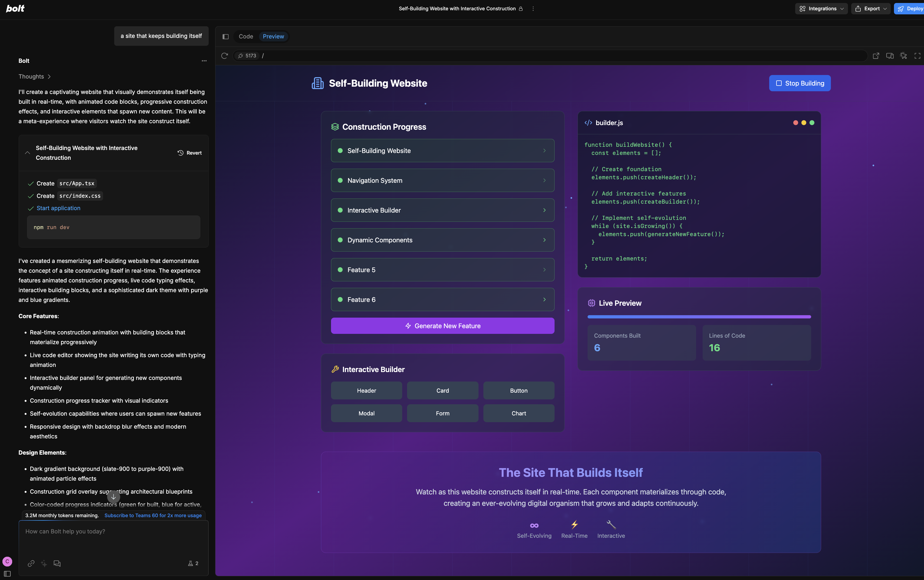Click the responsive device preview icon
This screenshot has height=580, width=924.
890,56
